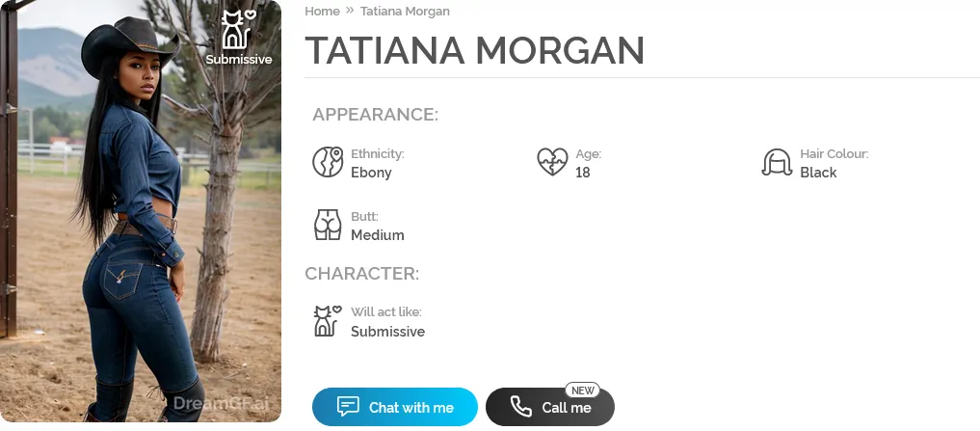Click the DreamGF.ai watermark
This screenshot has width=980, height=431.
click(223, 405)
